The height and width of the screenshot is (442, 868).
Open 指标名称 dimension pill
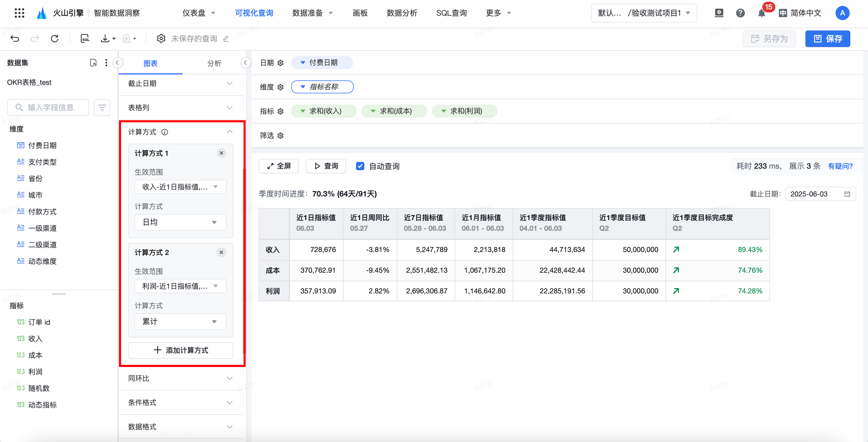coord(322,87)
